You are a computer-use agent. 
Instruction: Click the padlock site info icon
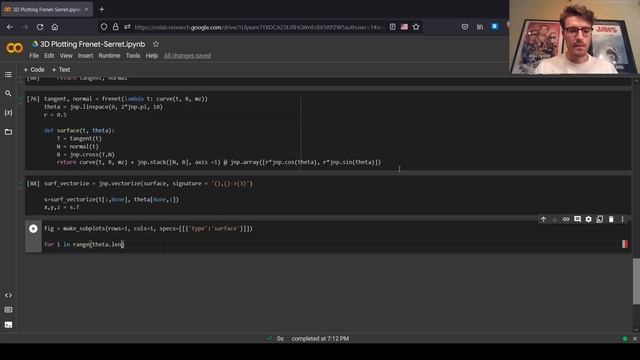click(116, 27)
